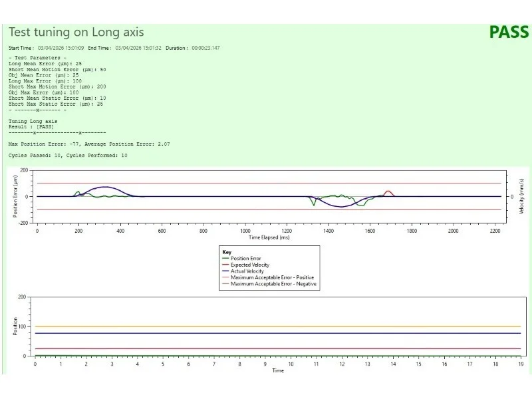The height and width of the screenshot is (399, 532).
Task: Click the "Obj Max Error (µm): 100" line
Action: click(43, 92)
